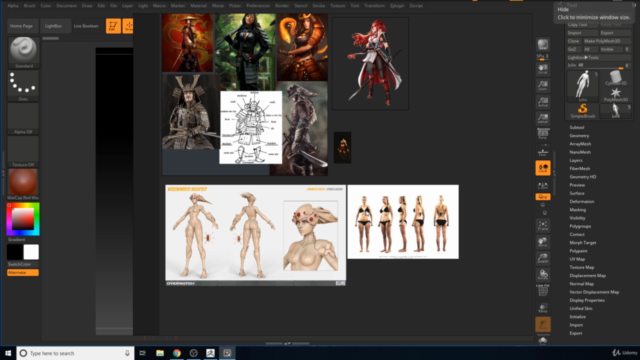The width and height of the screenshot is (640, 360).
Task: Click the taskbar search box
Action: click(75, 353)
